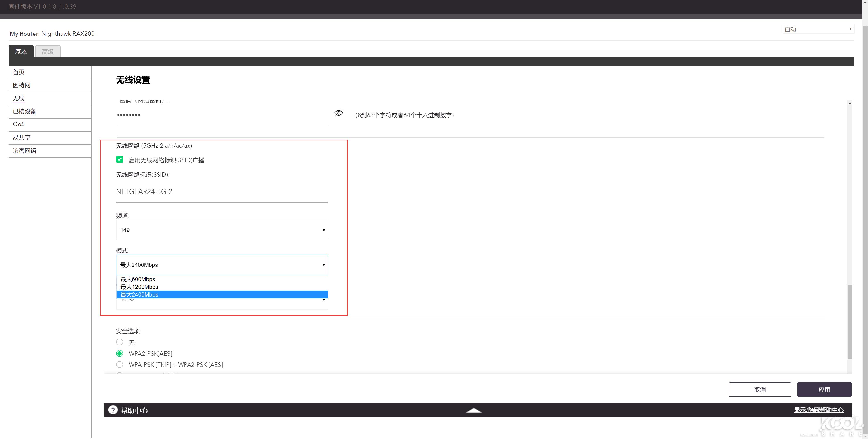Viewport: 868px width, 439px height.
Task: Toggle password visibility eye icon
Action: (338, 113)
